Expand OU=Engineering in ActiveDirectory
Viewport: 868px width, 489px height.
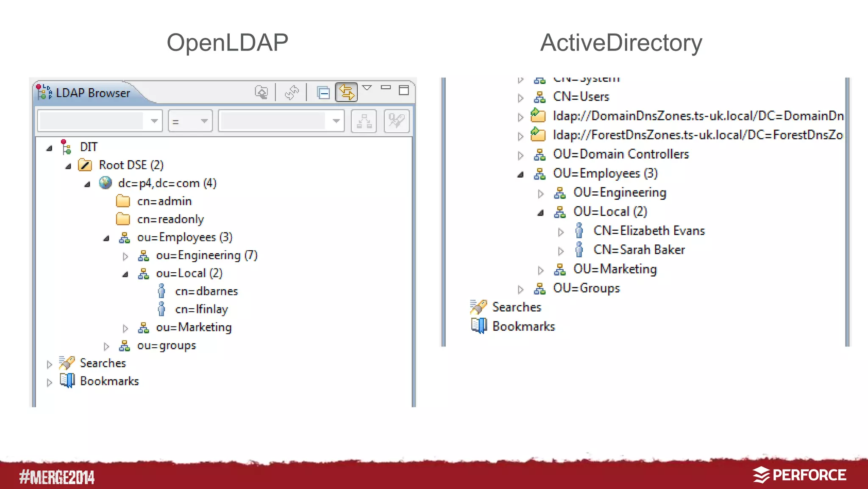click(x=540, y=194)
